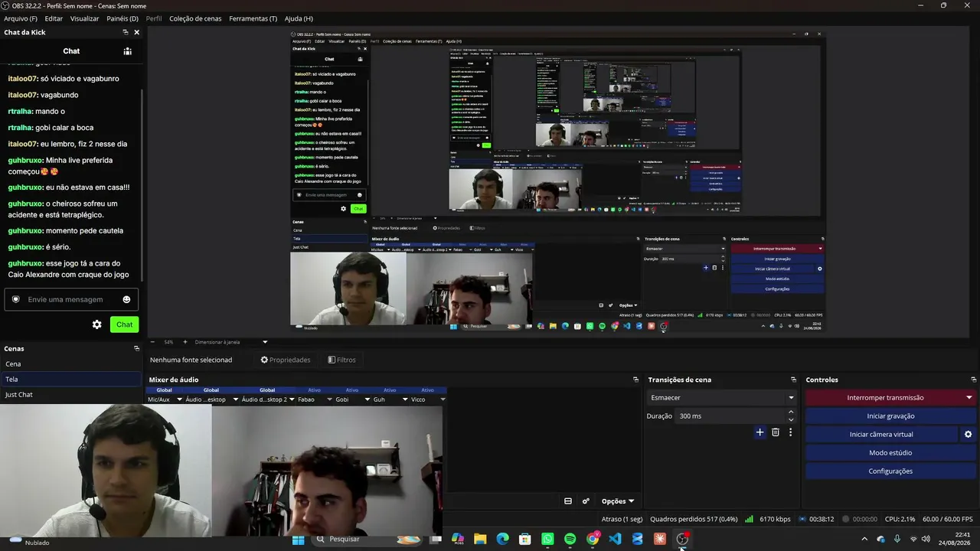This screenshot has height=551, width=980.
Task: Open source Propriedades
Action: pyautogui.click(x=286, y=360)
